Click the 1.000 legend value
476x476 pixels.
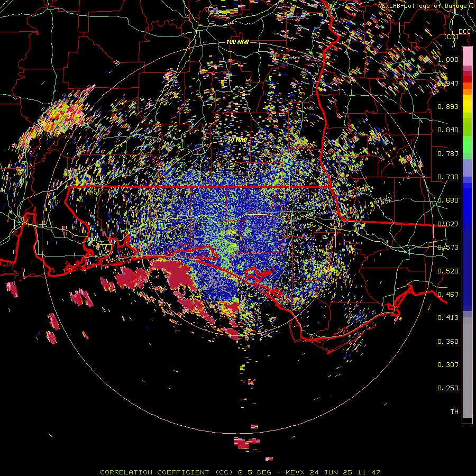[x=448, y=59]
